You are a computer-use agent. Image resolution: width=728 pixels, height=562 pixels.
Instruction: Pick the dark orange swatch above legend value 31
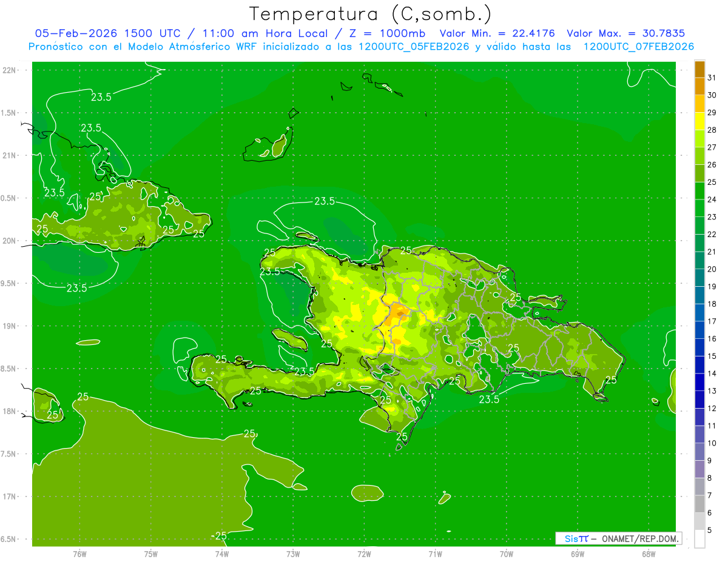click(x=699, y=70)
